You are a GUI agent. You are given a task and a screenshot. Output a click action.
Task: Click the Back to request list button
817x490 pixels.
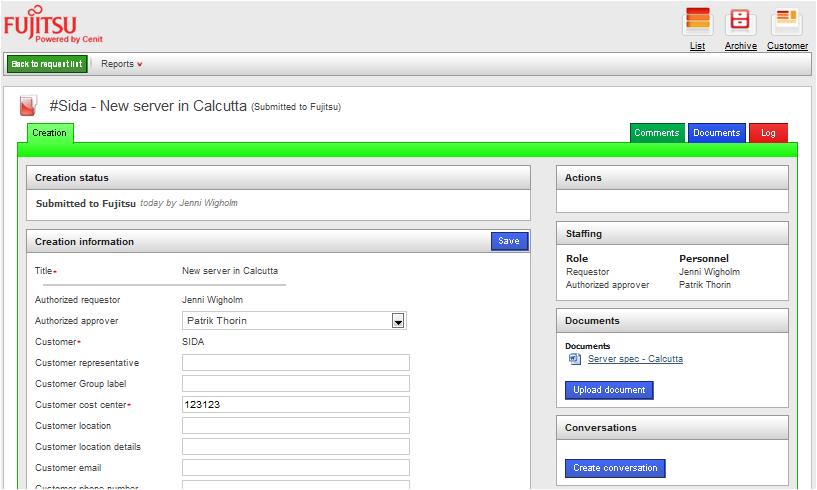(x=47, y=64)
